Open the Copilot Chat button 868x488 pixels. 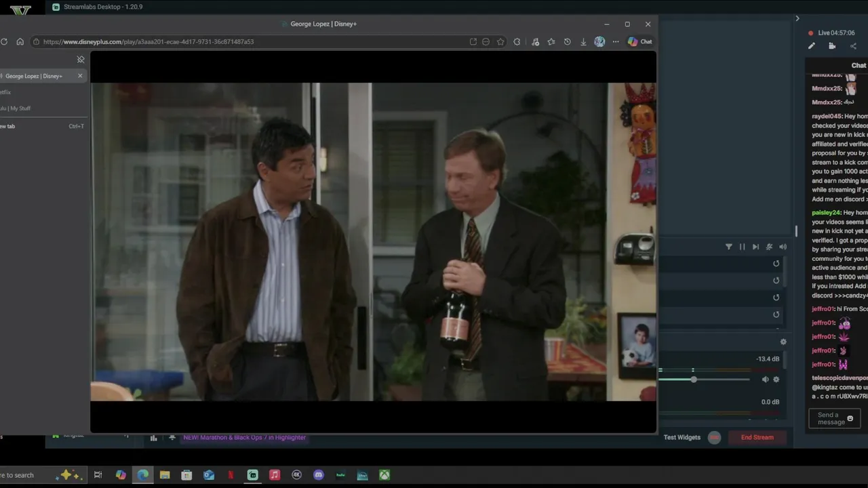tap(639, 41)
